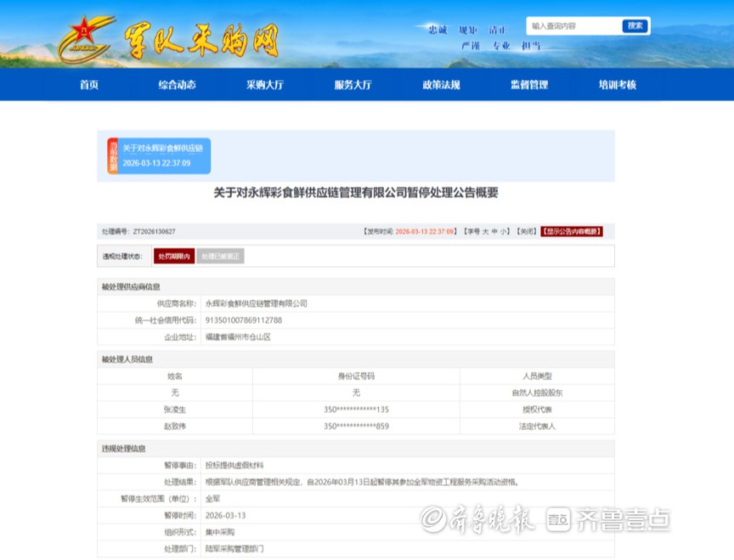The width and height of the screenshot is (734, 560).
Task: Select the greyed 处理已被更正 status tag
Action: click(x=220, y=256)
